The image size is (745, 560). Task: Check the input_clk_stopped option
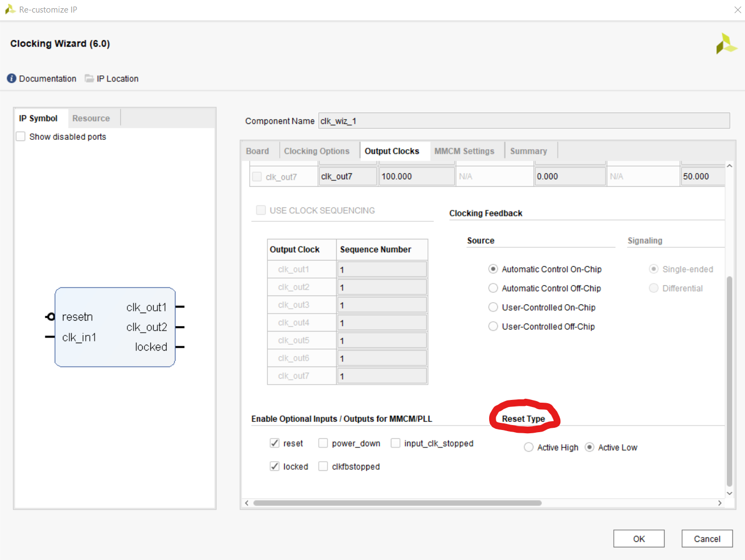tap(395, 443)
